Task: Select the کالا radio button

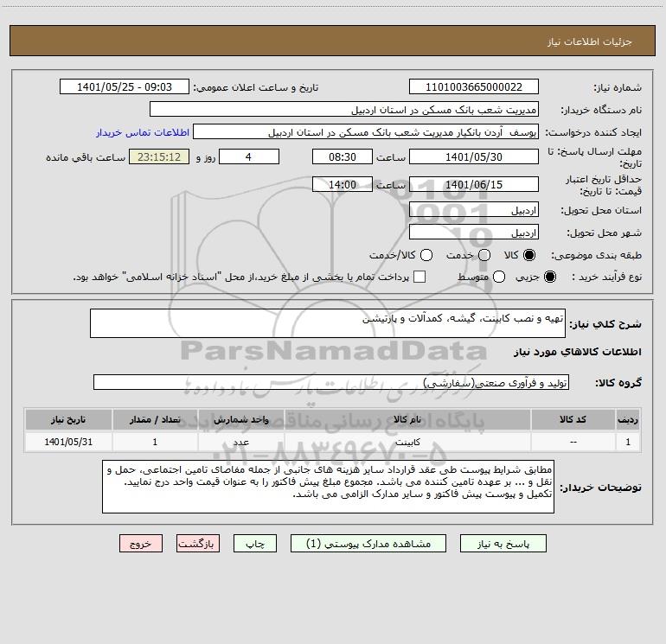Action: (x=529, y=255)
